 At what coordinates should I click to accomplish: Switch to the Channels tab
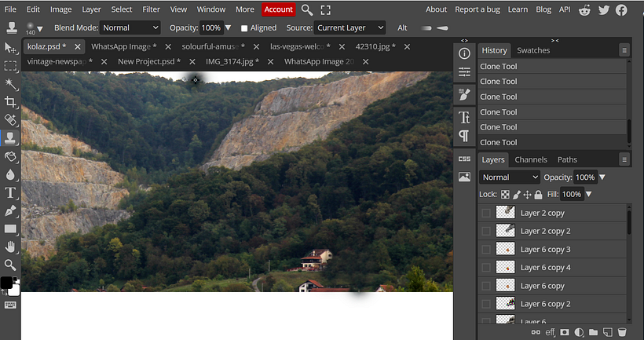click(531, 159)
